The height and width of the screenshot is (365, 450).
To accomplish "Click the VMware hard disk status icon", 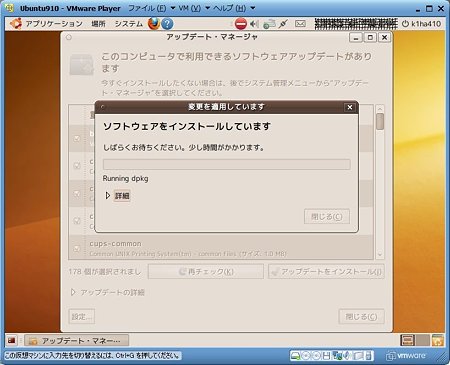I will [x=295, y=356].
